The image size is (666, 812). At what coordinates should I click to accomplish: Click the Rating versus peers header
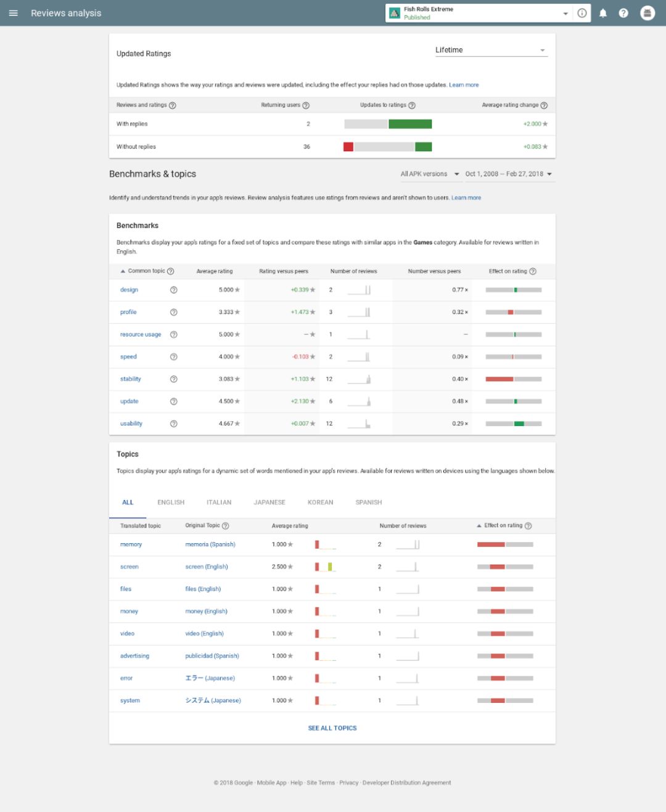[x=284, y=271]
